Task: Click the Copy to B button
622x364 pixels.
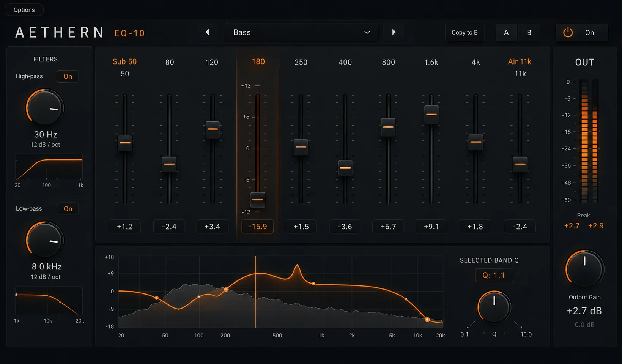Action: pyautogui.click(x=465, y=32)
